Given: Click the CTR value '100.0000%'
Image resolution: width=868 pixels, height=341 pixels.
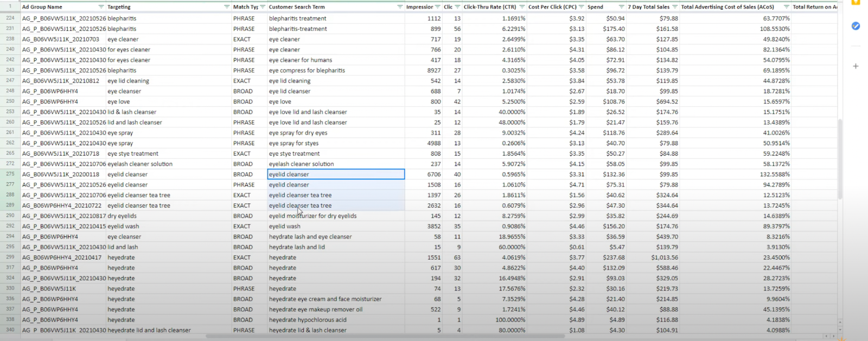Looking at the screenshot, I should pos(512,320).
